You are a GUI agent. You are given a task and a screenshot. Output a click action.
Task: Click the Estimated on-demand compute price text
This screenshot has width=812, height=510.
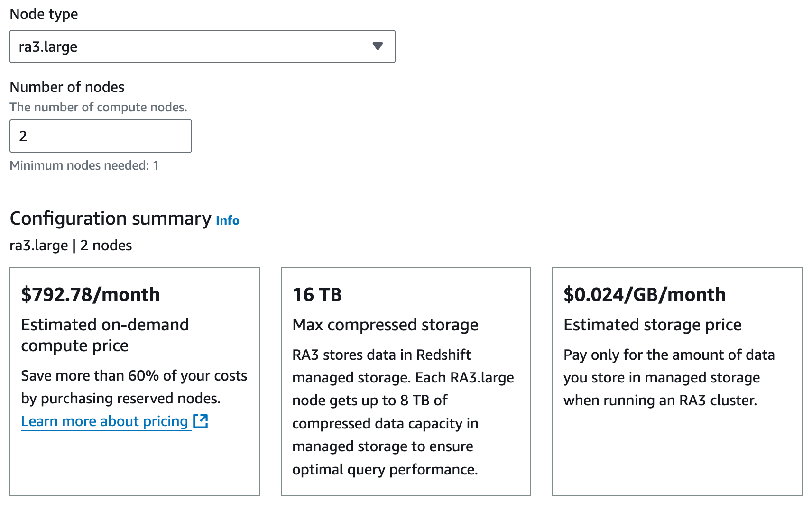[105, 335]
